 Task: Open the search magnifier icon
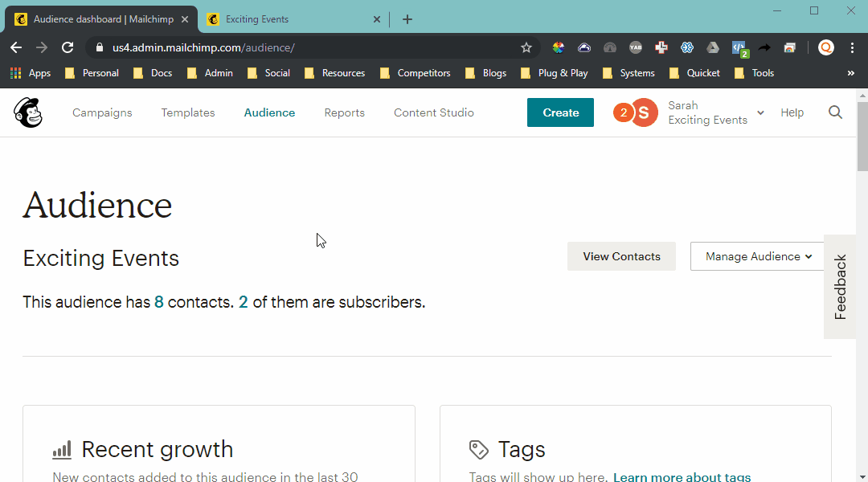[x=835, y=112]
